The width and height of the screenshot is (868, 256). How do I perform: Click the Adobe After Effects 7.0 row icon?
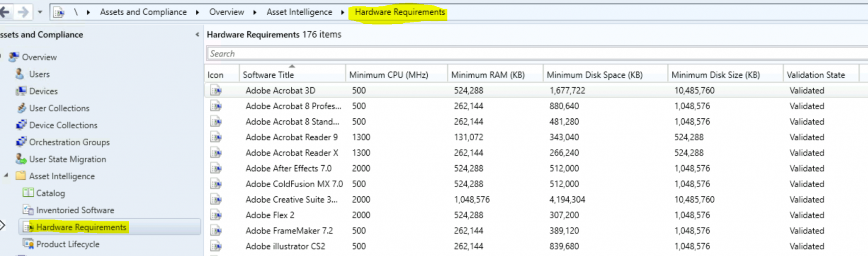click(x=216, y=168)
